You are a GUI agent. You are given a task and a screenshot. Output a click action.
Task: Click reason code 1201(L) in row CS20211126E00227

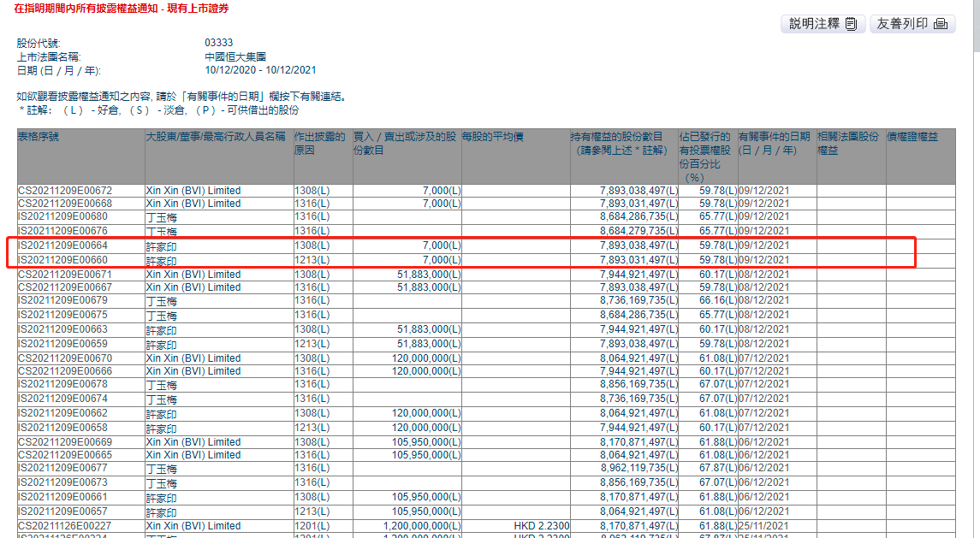312,526
